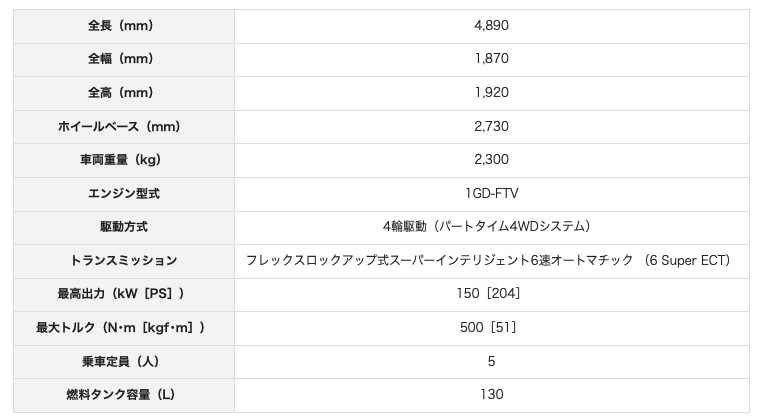The image size is (760, 420).
Task: Select the 130 fuel tank value
Action: pyautogui.click(x=491, y=394)
